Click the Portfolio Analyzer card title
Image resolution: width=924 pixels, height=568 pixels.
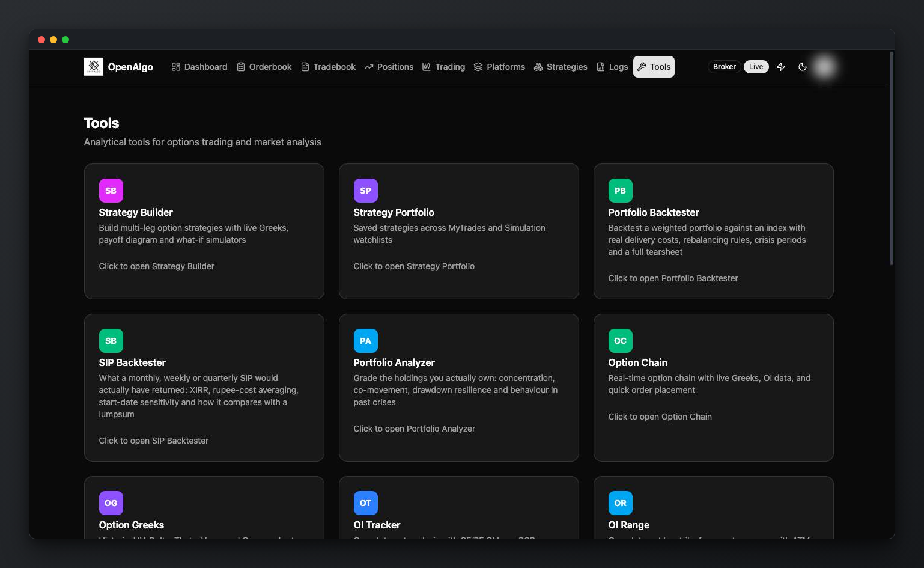point(394,362)
